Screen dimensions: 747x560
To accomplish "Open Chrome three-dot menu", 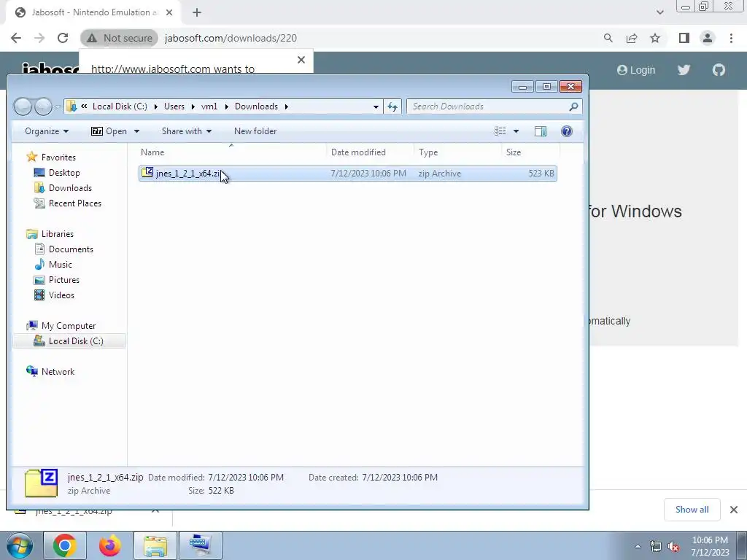I will 731,38.
